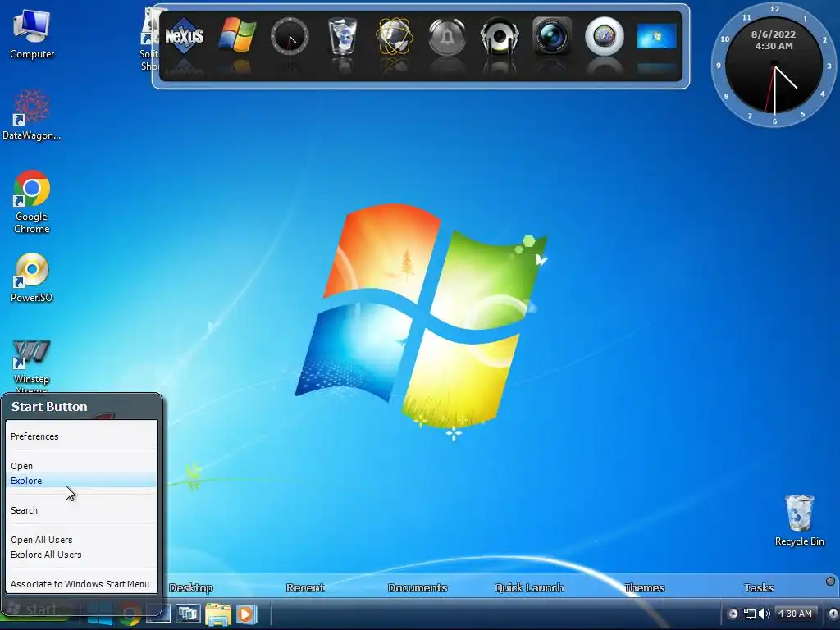Click the desktop wallpaper thumbnail in the dock
Screen dimensions: 840x630
(657, 38)
